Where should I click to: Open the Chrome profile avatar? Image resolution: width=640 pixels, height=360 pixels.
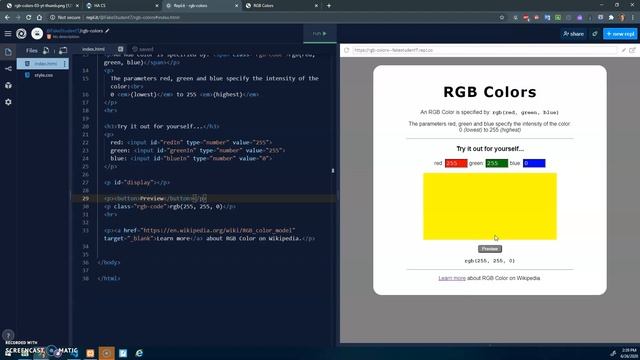pyautogui.click(x=622, y=18)
